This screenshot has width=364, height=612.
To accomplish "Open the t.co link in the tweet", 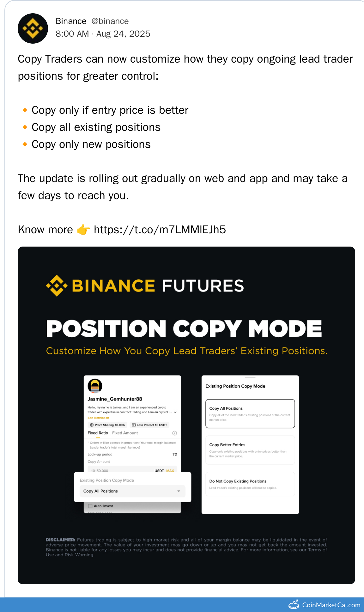I will pos(160,230).
